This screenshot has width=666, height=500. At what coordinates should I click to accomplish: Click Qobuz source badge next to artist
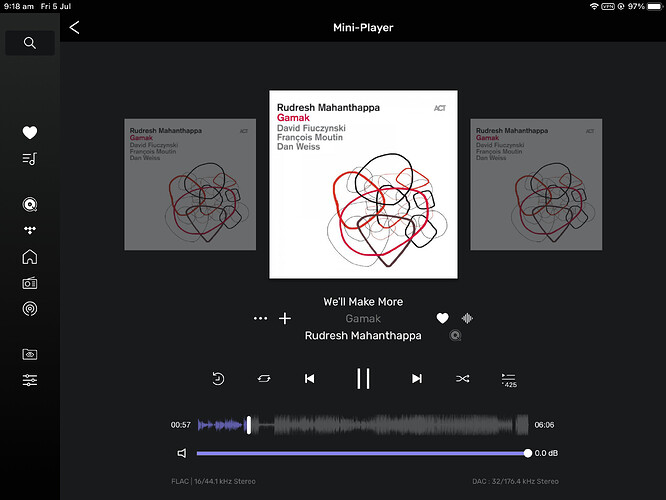(x=455, y=336)
